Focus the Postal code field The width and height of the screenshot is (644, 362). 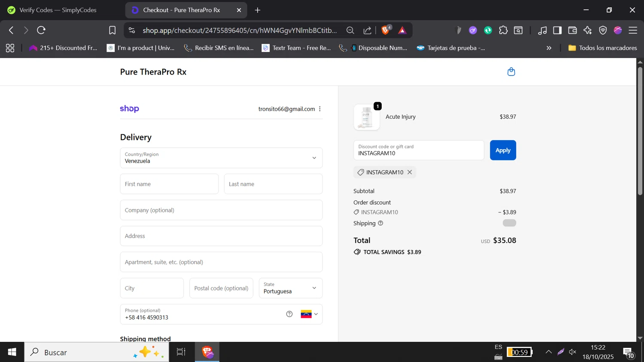[221, 288]
